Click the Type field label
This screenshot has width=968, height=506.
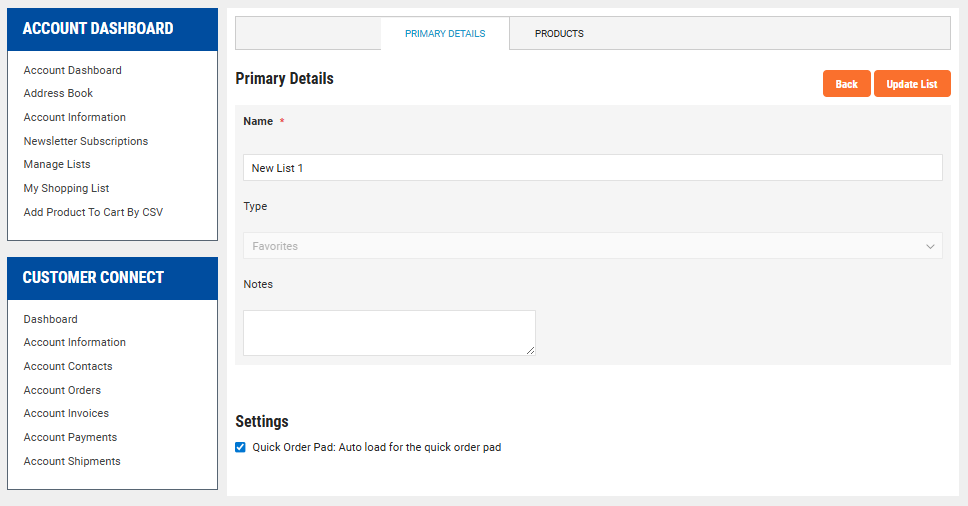pyautogui.click(x=255, y=207)
